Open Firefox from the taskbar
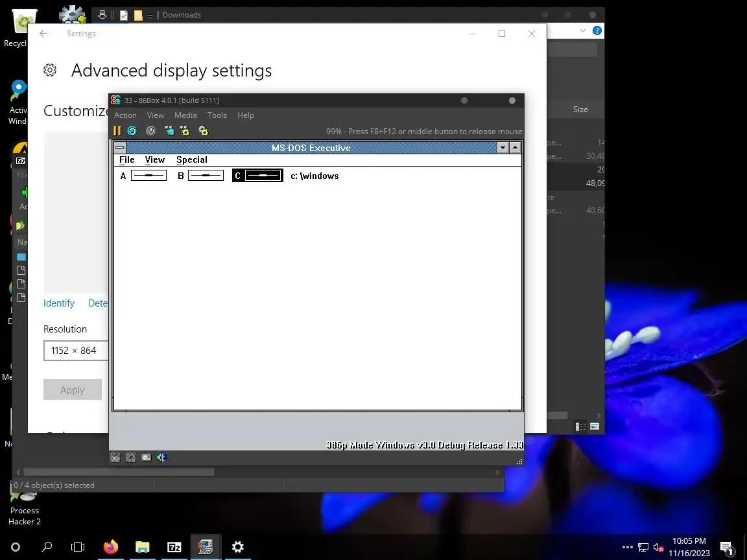 tap(110, 547)
